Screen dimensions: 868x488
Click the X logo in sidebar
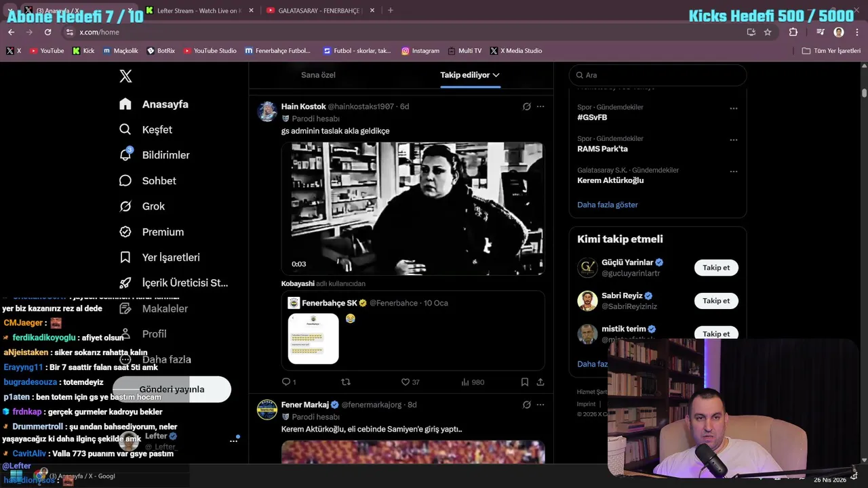click(125, 76)
